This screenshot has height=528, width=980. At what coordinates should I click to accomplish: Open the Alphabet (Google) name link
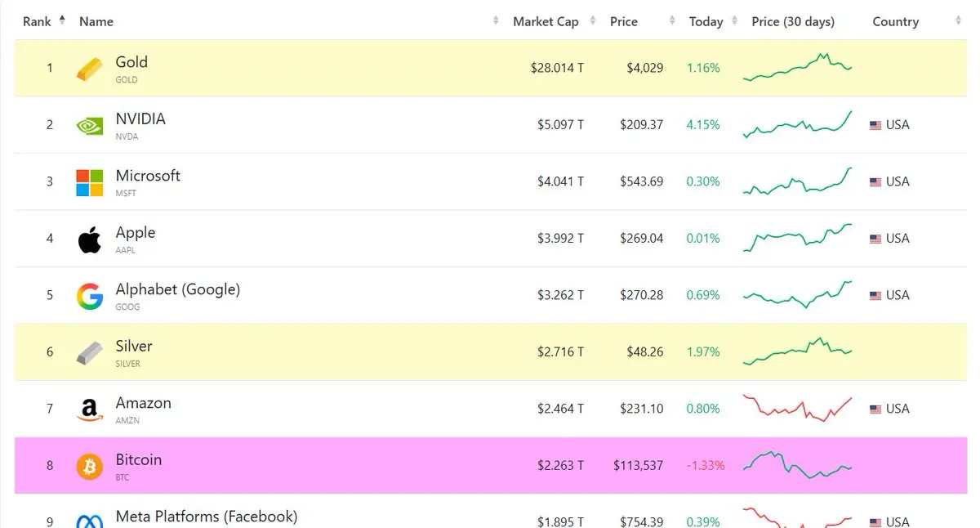pos(177,289)
